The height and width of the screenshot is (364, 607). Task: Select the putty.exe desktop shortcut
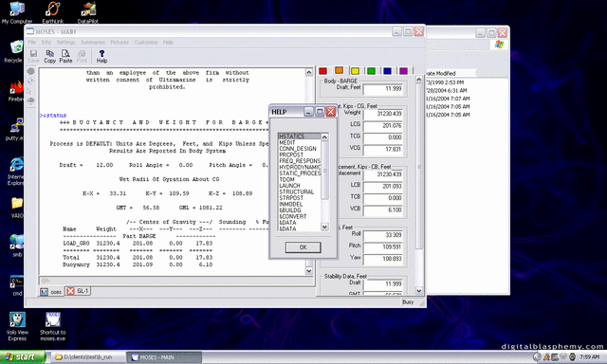(x=15, y=130)
